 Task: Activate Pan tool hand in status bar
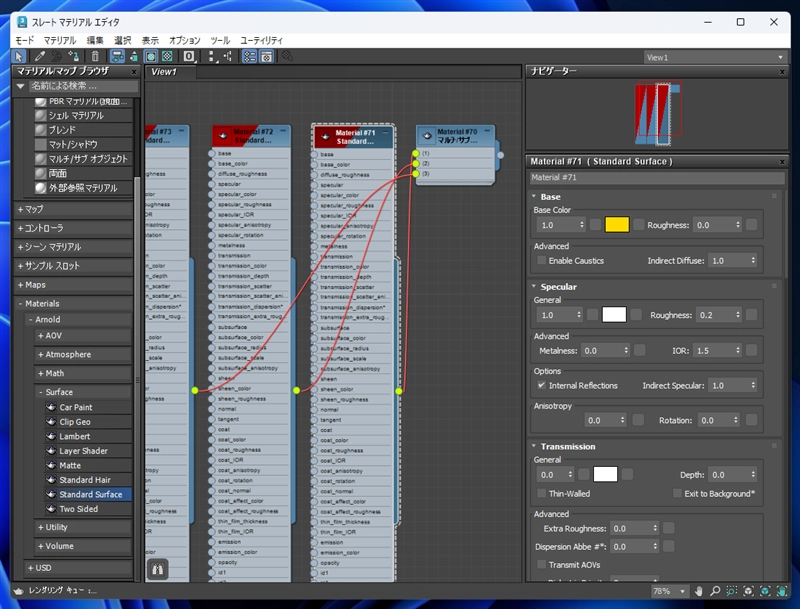699,591
